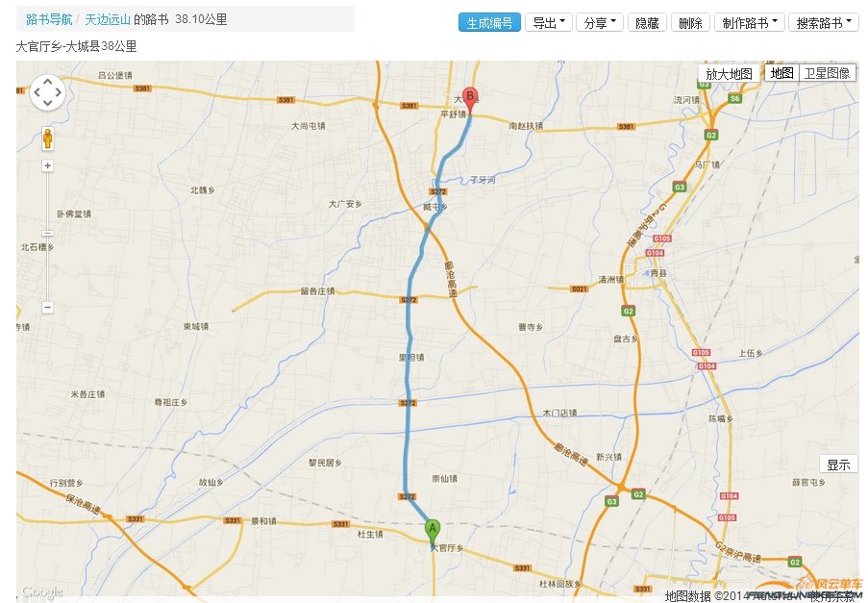The height and width of the screenshot is (603, 868).
Task: Click 显示 to show the side panel
Action: click(839, 464)
